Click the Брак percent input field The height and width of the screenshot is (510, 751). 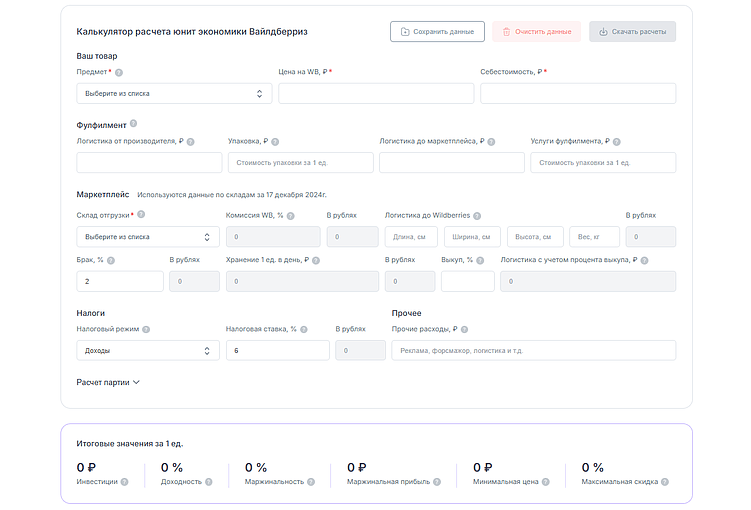point(120,282)
